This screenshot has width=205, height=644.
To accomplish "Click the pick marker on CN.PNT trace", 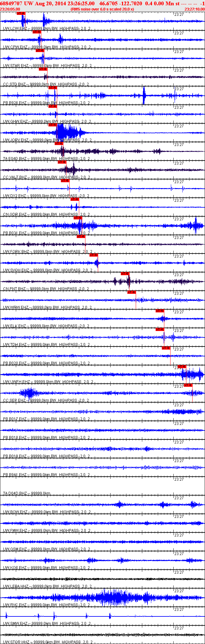I will (x=125, y=274).
